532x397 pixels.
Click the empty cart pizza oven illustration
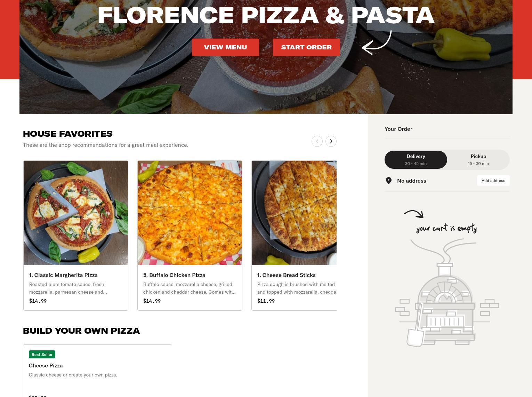pyautogui.click(x=447, y=293)
